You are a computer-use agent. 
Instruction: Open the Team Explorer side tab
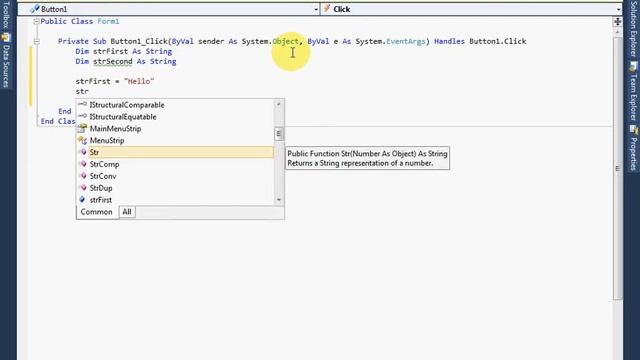click(x=633, y=92)
